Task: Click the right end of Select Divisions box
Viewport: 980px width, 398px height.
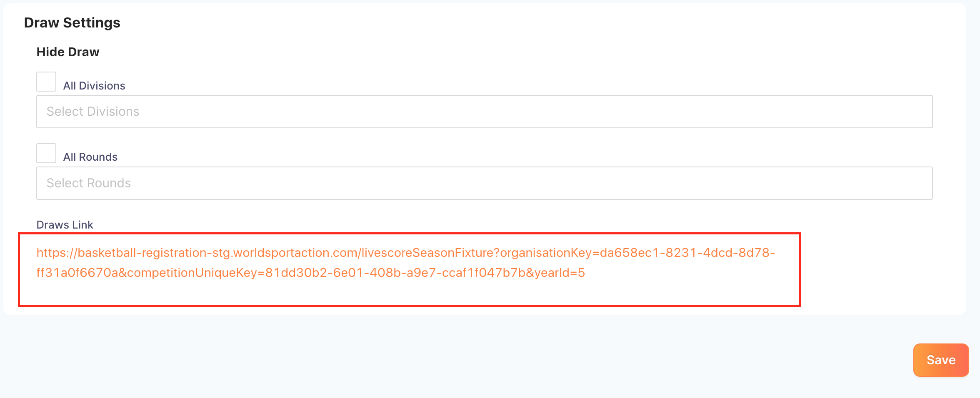Action: coord(917,112)
